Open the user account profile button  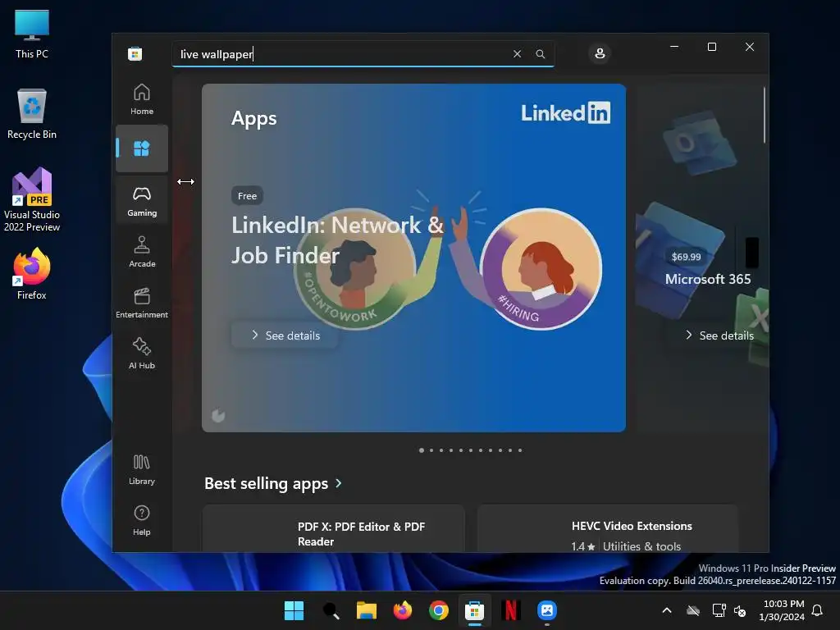(x=600, y=53)
